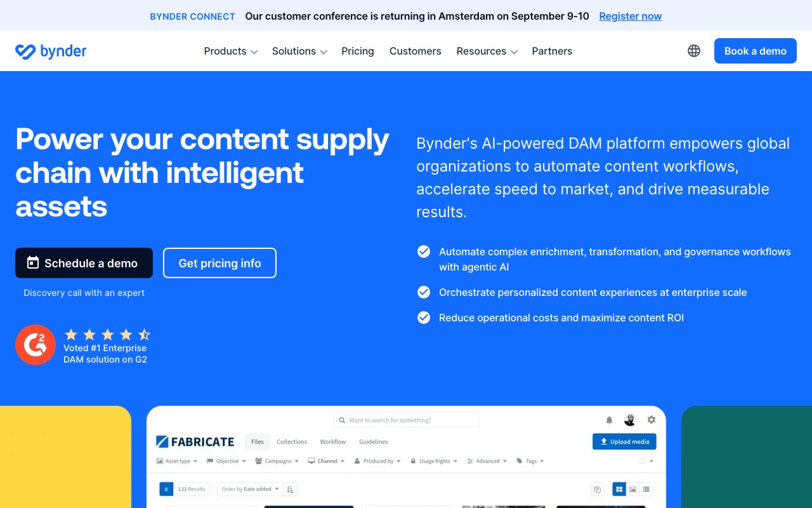Open the Campaigns filter dropdown
This screenshot has height=508, width=812.
pyautogui.click(x=277, y=461)
